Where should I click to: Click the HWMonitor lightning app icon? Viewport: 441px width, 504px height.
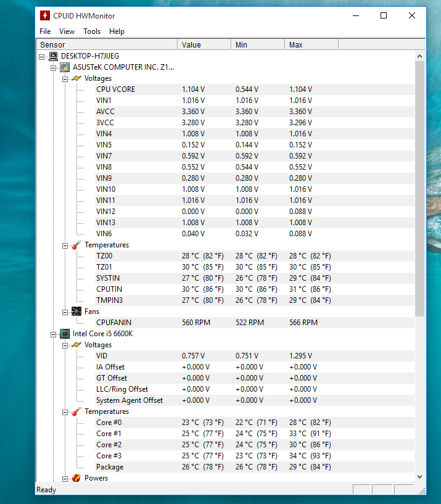44,15
